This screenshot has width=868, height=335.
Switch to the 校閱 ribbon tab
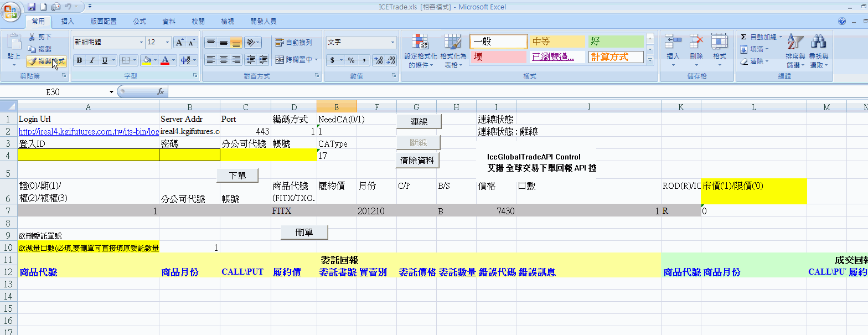[x=198, y=22]
